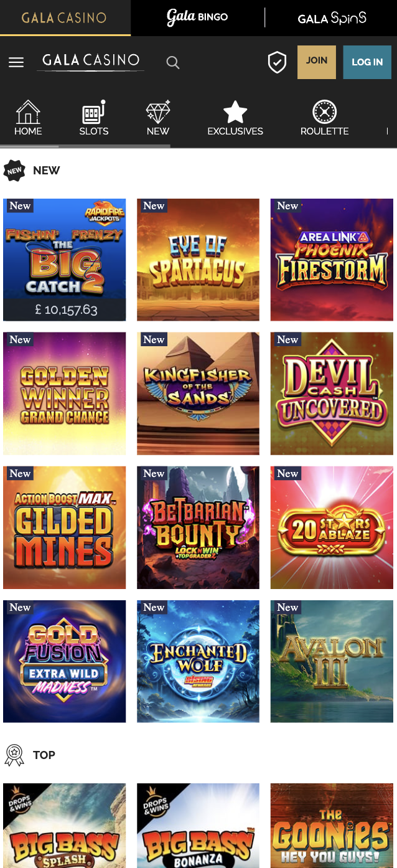The image size is (397, 868).
Task: Open Avalon III game tile
Action: pos(332,661)
